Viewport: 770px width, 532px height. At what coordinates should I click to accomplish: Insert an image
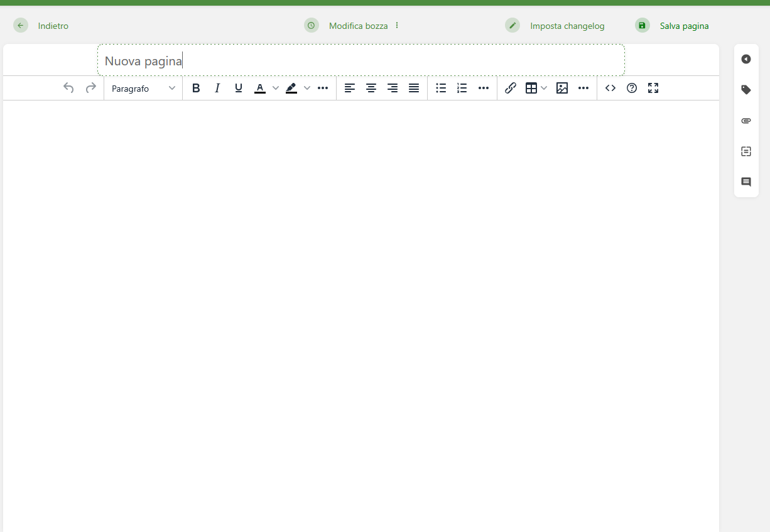click(562, 88)
